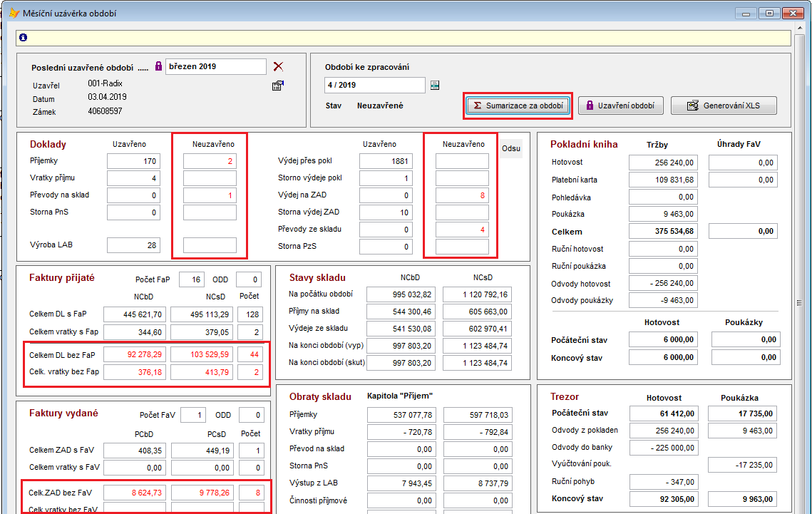Click Výdej přes pokl Uzavřeno field
Image resolution: width=812 pixels, height=514 pixels.
386,161
